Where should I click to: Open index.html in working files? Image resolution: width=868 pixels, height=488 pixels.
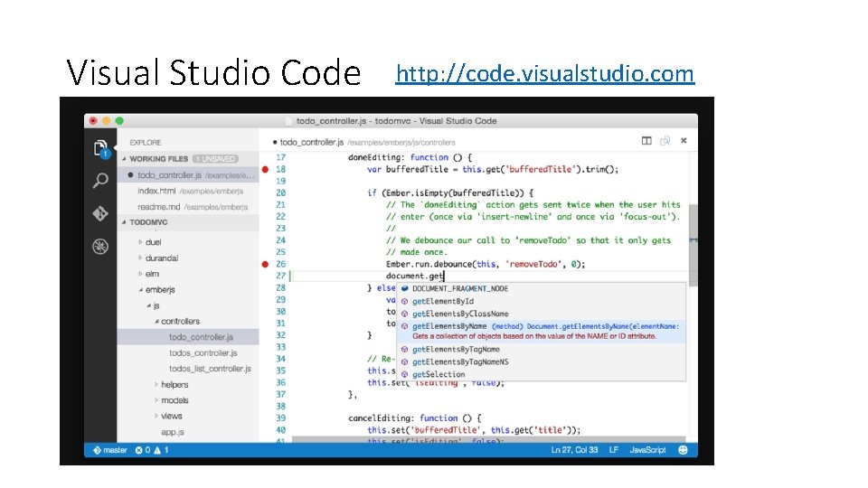tap(188, 191)
